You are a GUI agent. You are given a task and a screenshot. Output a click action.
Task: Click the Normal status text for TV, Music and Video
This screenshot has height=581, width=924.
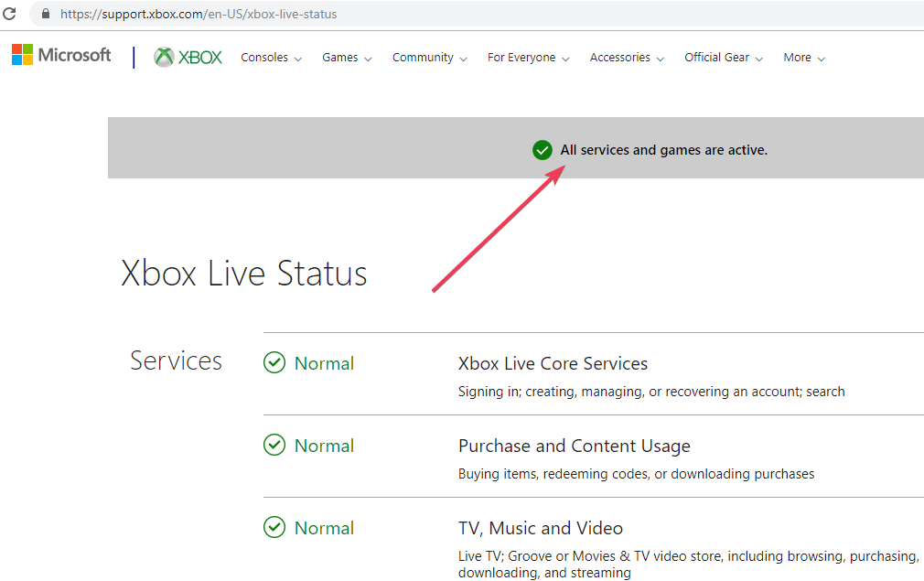tap(324, 529)
